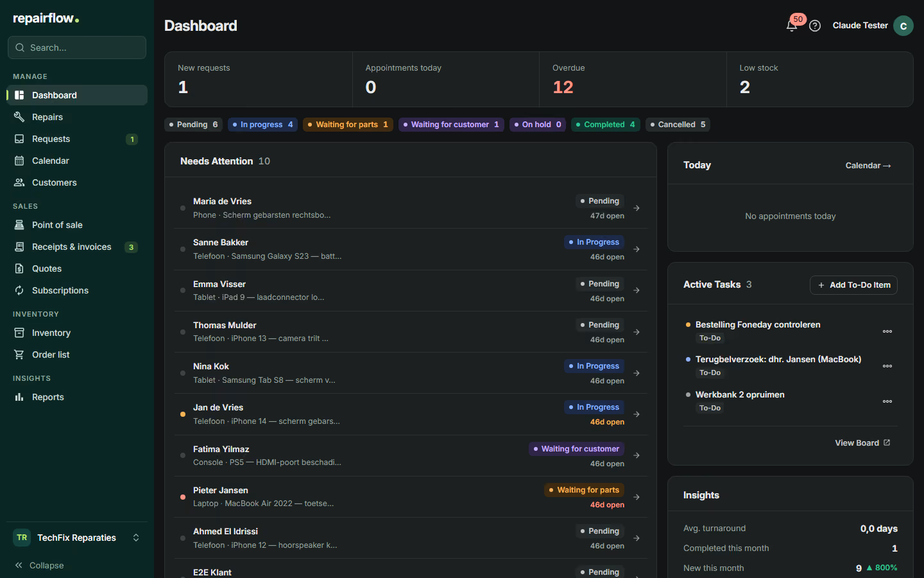The image size is (924, 578).
Task: Click the Claude Tester avatar
Action: point(903,26)
